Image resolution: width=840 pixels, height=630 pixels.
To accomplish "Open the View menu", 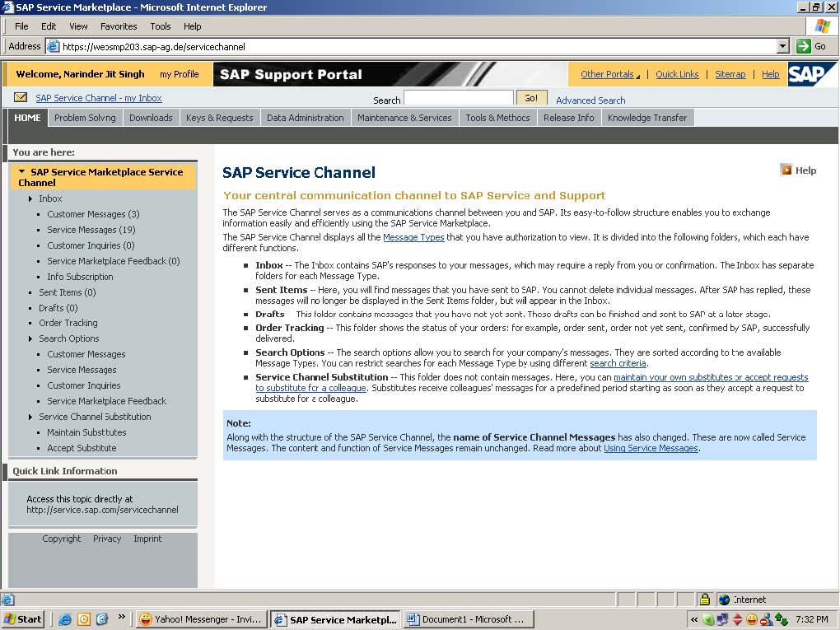I will pyautogui.click(x=78, y=26).
